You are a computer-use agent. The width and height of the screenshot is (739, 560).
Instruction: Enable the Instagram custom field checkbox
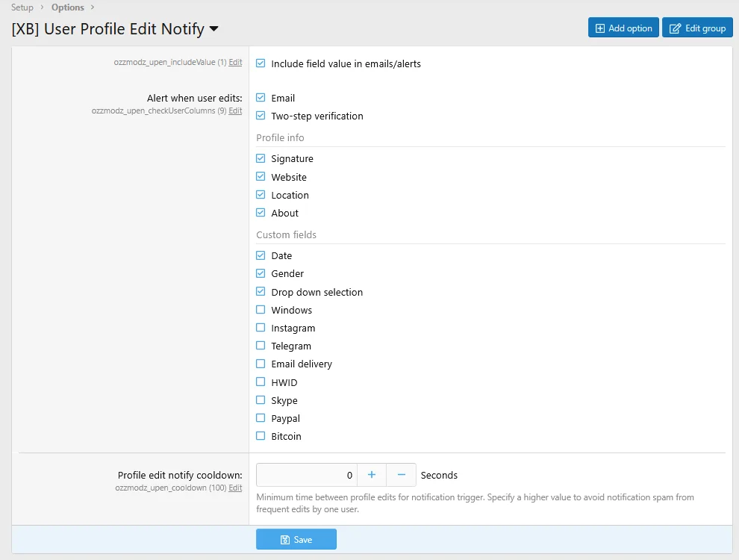[261, 328]
